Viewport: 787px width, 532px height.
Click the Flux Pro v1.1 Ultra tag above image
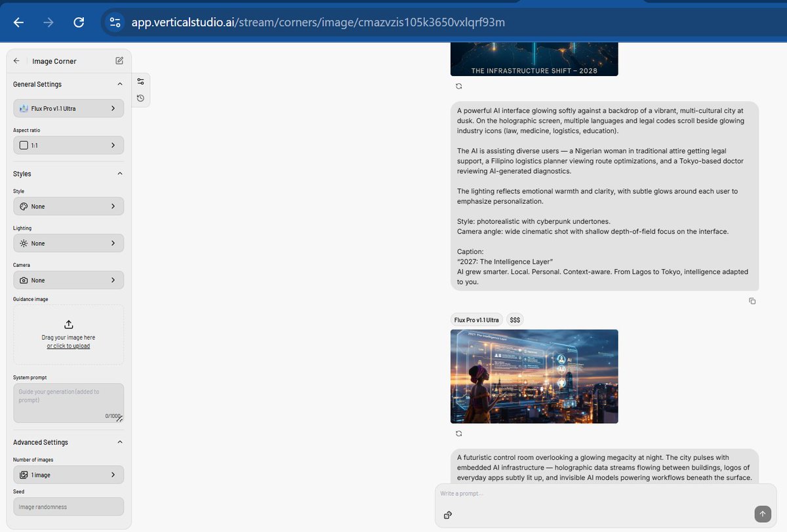(x=476, y=320)
